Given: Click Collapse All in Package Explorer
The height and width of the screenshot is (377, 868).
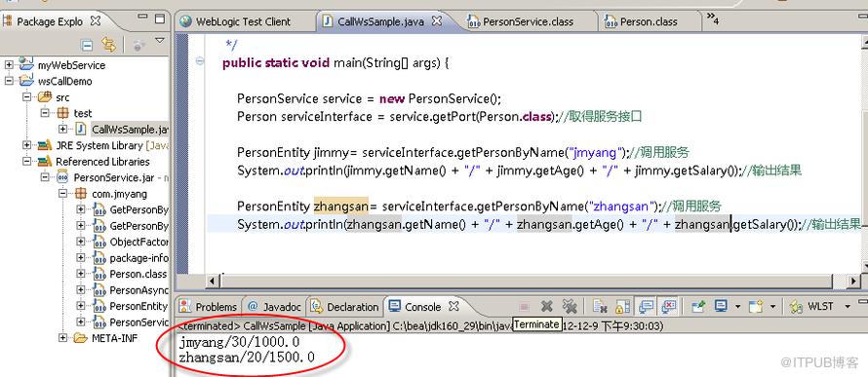Looking at the screenshot, I should [87, 45].
